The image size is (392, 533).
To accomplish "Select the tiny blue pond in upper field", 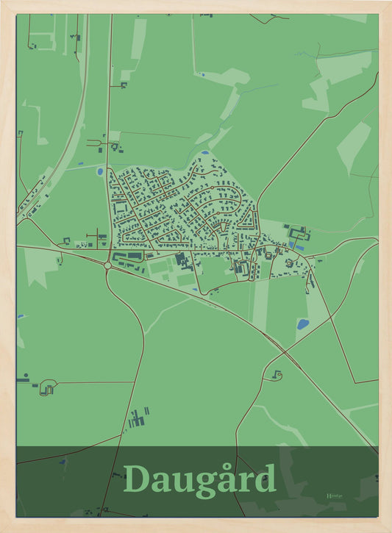I will [x=203, y=75].
